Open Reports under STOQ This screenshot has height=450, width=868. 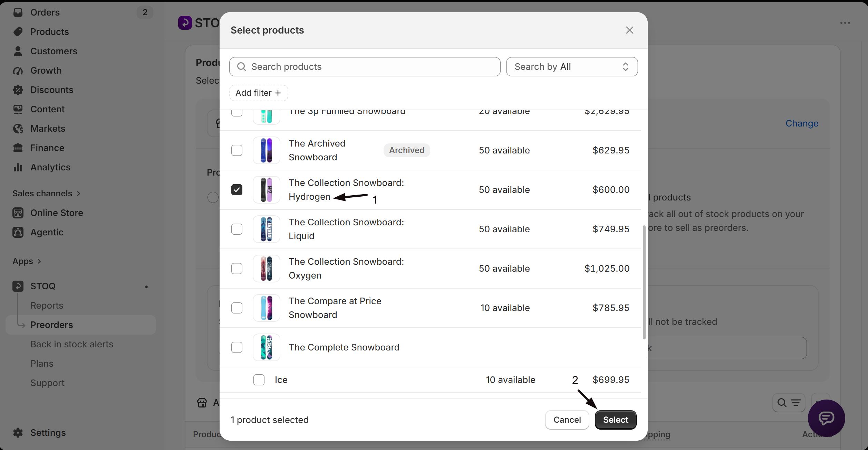click(x=47, y=306)
